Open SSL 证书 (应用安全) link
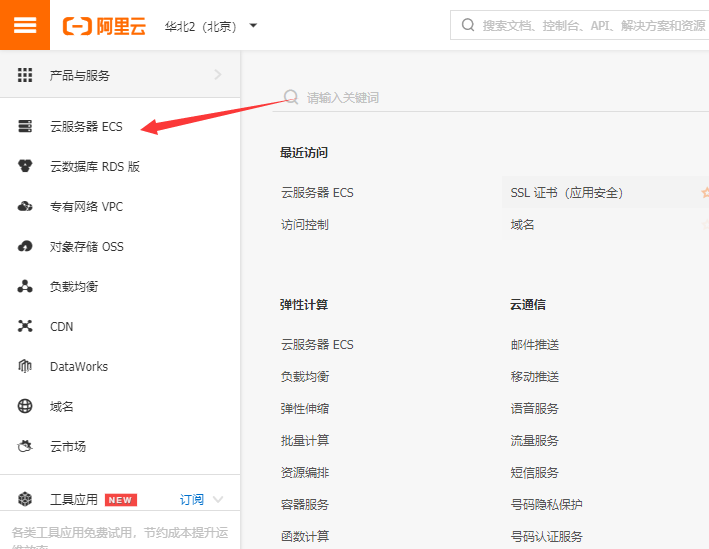This screenshot has height=549, width=709. point(567,193)
